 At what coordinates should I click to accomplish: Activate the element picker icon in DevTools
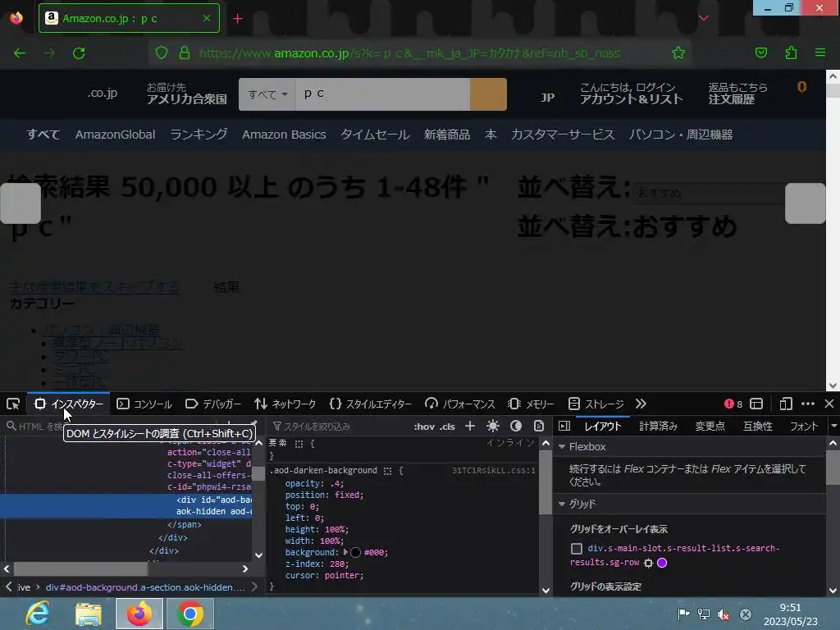pos(13,404)
